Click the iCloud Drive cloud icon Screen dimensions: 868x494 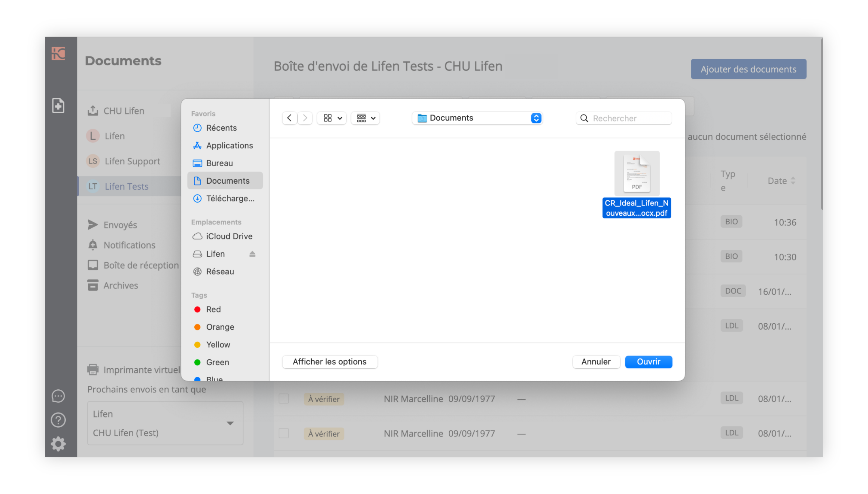coord(197,236)
